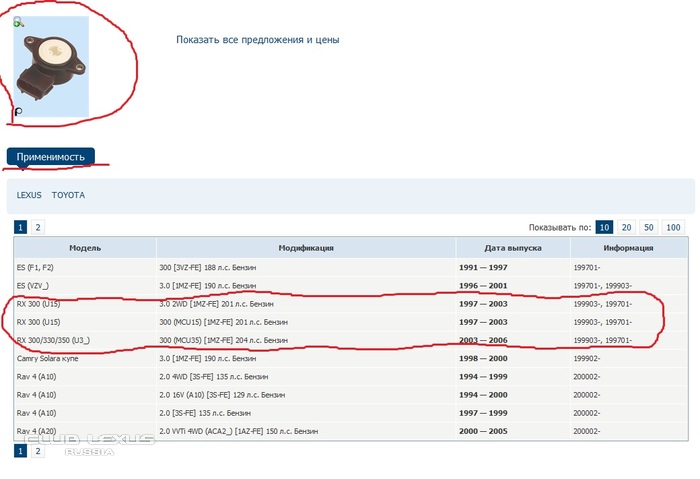Filter applicability by LEXUS
Image resolution: width=700 pixels, height=479 pixels.
[x=29, y=195]
